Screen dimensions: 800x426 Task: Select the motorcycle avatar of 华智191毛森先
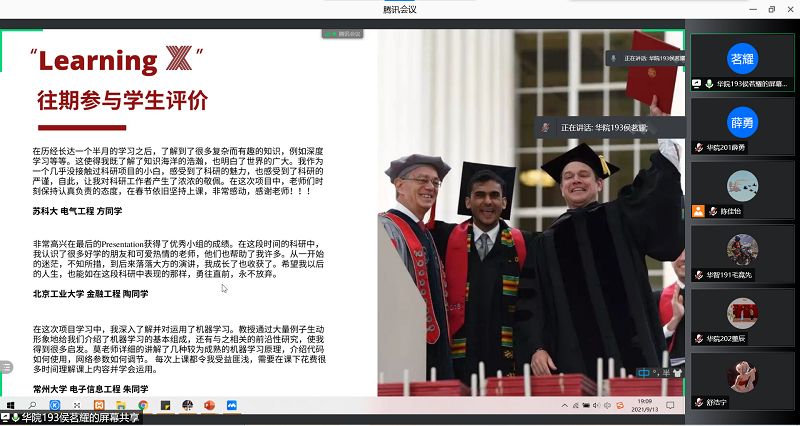(x=742, y=249)
